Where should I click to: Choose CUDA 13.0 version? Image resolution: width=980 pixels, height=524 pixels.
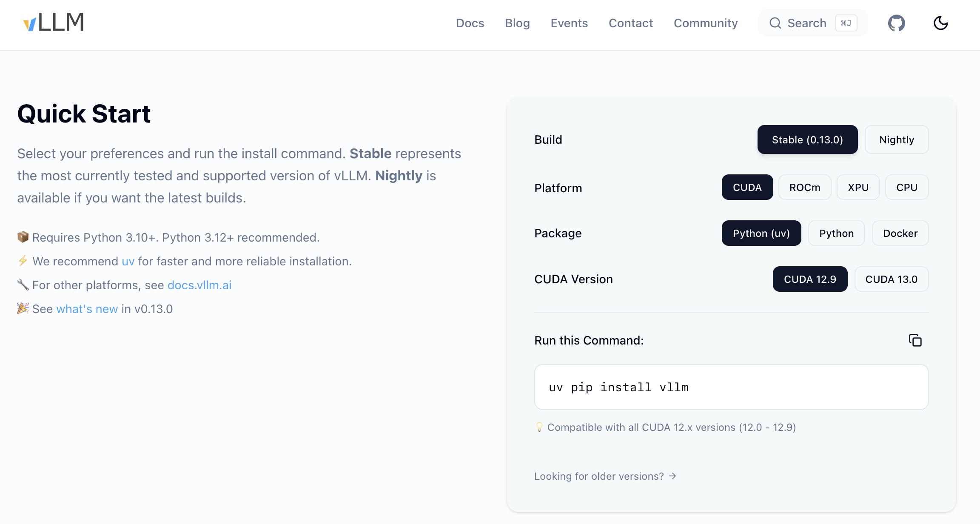(x=892, y=279)
